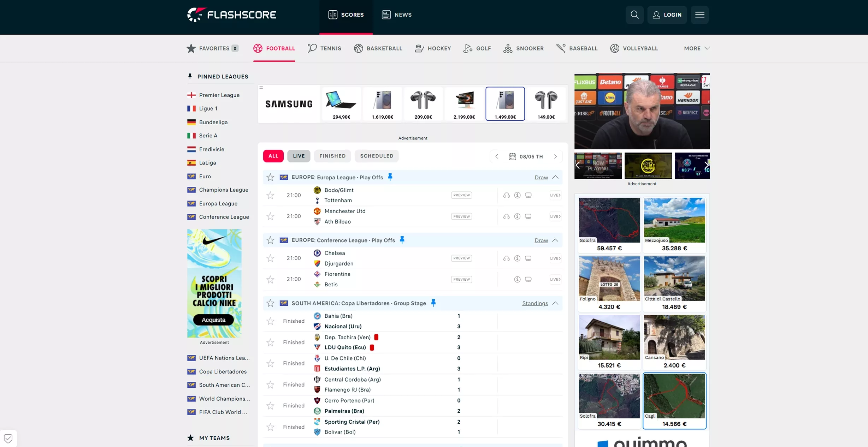Open the calendar date picker icon
The width and height of the screenshot is (868, 447).
point(512,156)
